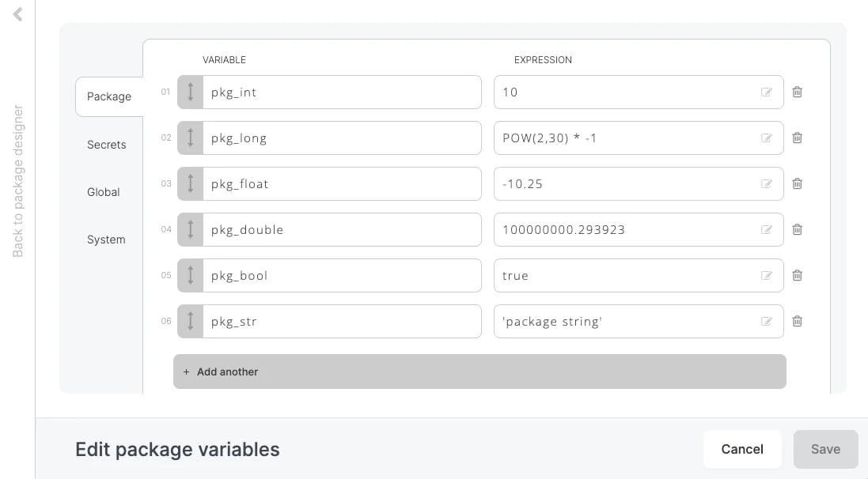The width and height of the screenshot is (868, 479).
Task: Remove pkg_str using its trash icon
Action: (x=797, y=322)
